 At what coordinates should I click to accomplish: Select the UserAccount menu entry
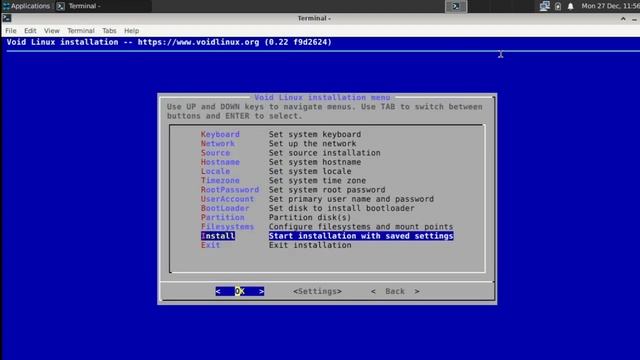[227, 199]
